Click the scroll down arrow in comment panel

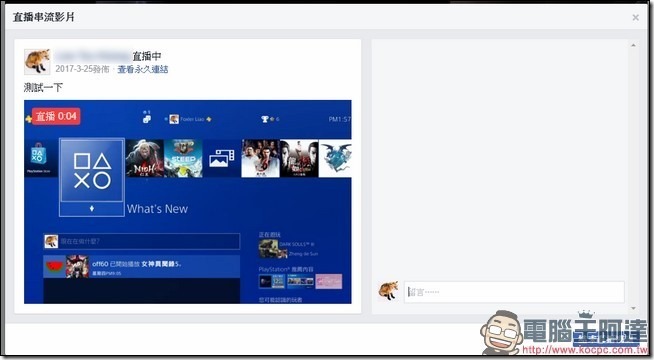[x=633, y=308]
